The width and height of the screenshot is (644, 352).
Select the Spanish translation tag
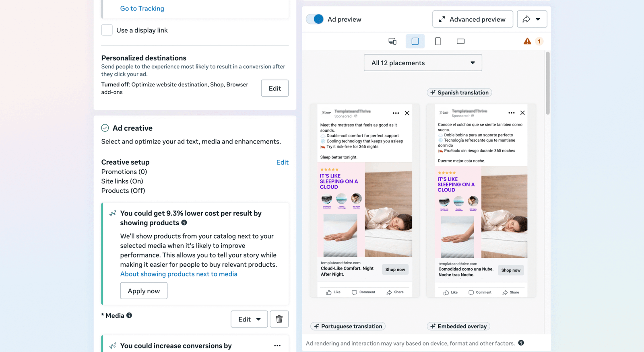(x=459, y=93)
